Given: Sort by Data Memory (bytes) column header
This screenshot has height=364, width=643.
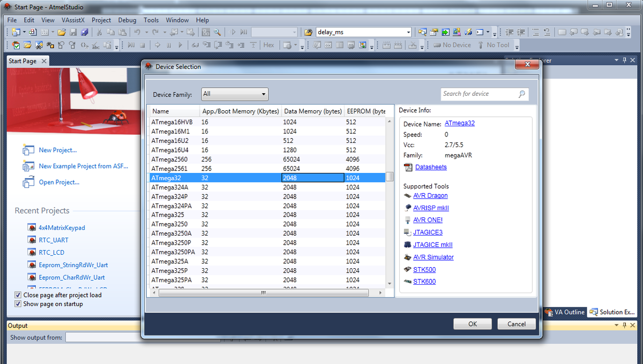Looking at the screenshot, I should [312, 111].
